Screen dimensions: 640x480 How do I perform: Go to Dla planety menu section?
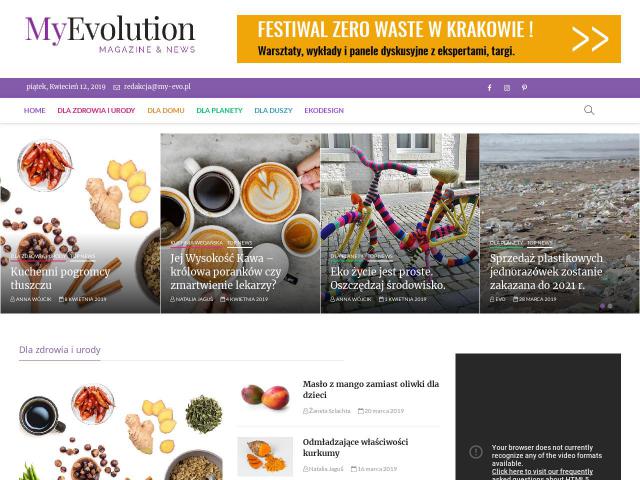tap(219, 110)
